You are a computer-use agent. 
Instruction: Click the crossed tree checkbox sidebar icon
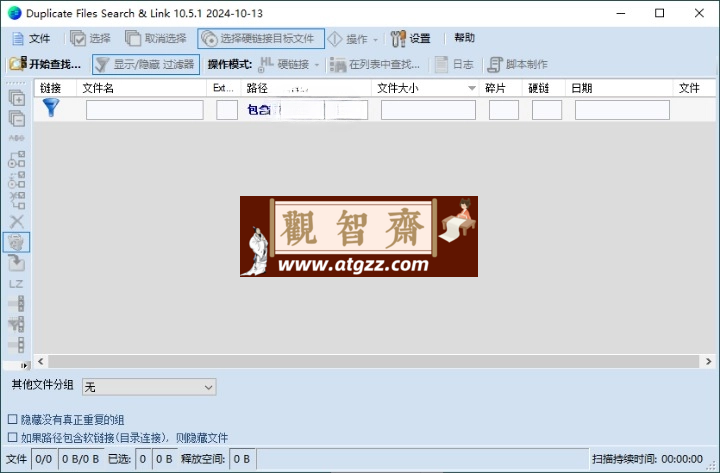pyautogui.click(x=17, y=200)
